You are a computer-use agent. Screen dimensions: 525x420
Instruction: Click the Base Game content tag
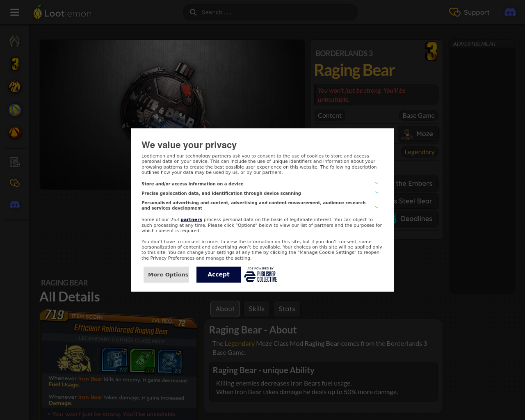tap(418, 115)
